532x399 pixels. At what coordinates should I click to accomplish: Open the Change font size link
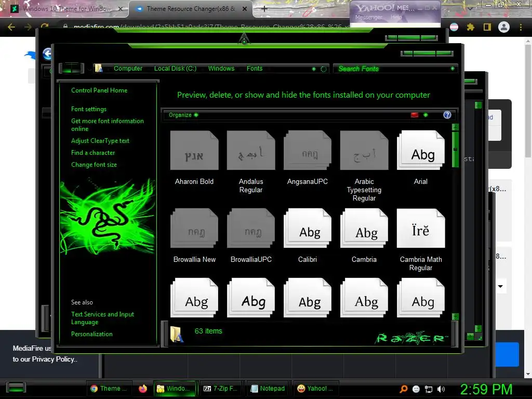coord(94,165)
